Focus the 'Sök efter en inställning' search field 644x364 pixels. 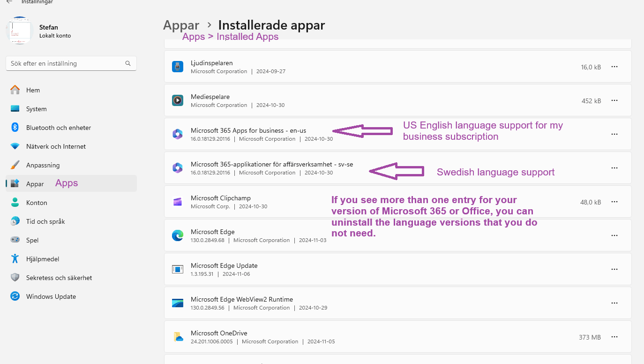click(71, 63)
